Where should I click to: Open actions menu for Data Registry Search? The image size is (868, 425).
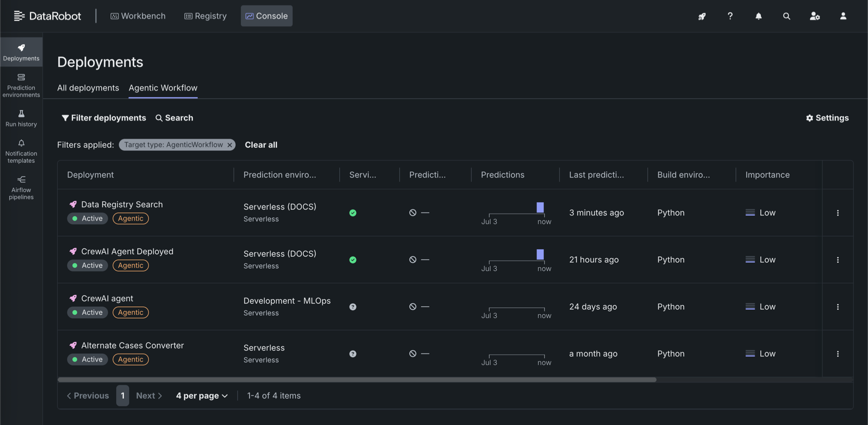(837, 213)
